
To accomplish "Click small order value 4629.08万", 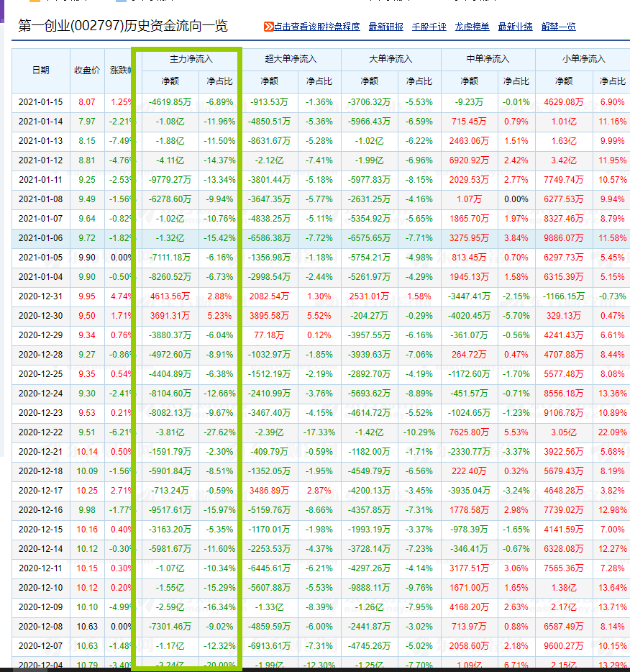I will click(x=564, y=102).
